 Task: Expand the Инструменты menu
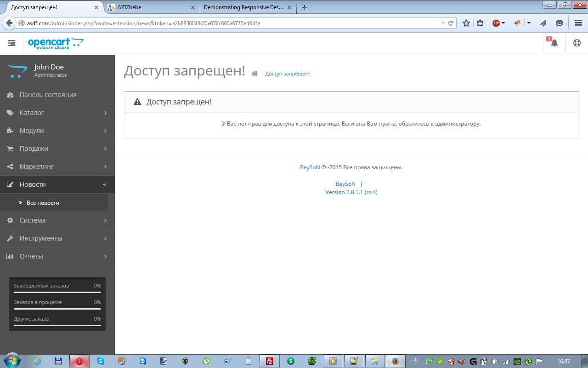point(57,238)
